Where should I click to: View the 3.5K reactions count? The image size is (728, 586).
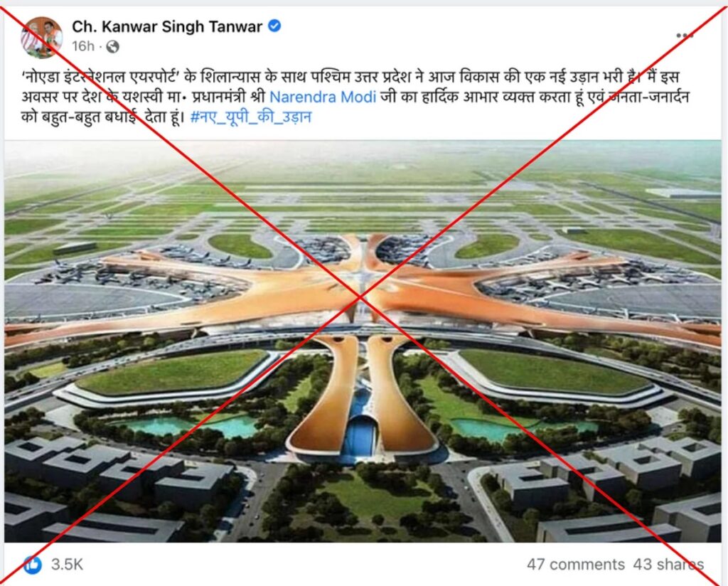pos(67,565)
